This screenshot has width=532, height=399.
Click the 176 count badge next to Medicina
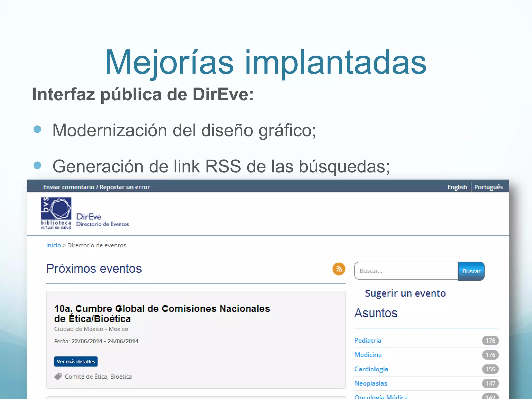490,355
